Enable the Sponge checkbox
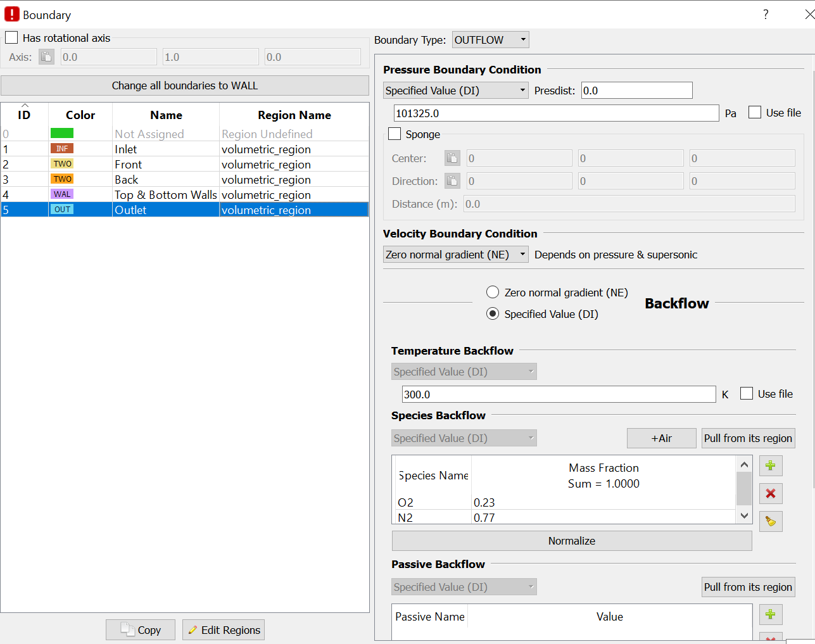The image size is (815, 644). [395, 134]
